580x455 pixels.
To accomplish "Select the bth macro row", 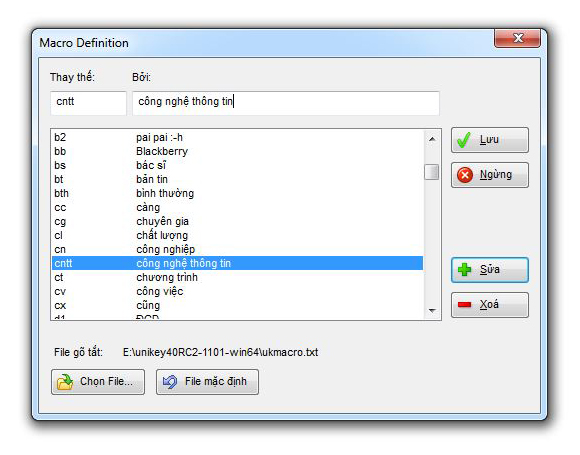I will tap(237, 193).
